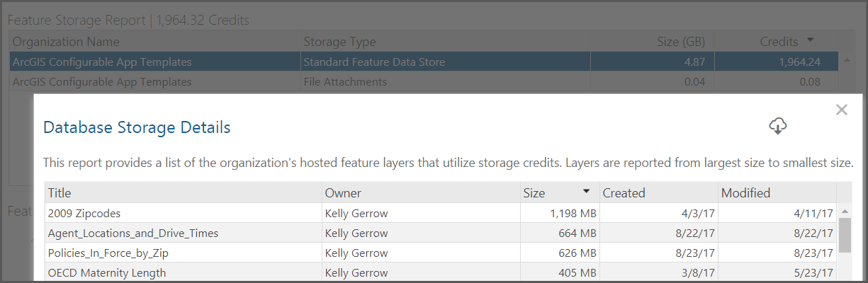Sort table by Title column header
Image resolution: width=868 pixels, height=283 pixels.
coord(184,192)
